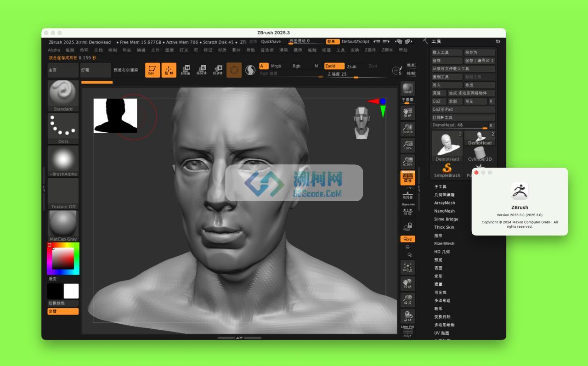
Task: Click the 缩放 zoom view icon
Action: pyautogui.click(x=407, y=300)
